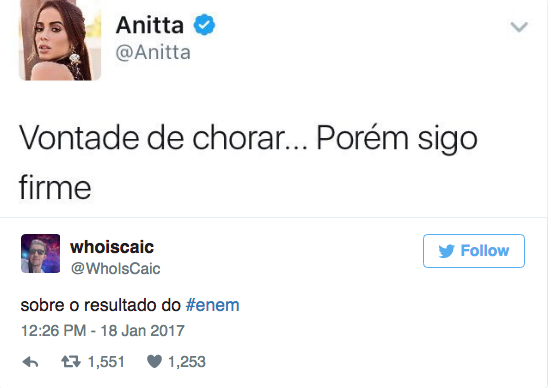Click the 1,551 retweet count
Image resolution: width=551 pixels, height=388 pixels.
(106, 362)
